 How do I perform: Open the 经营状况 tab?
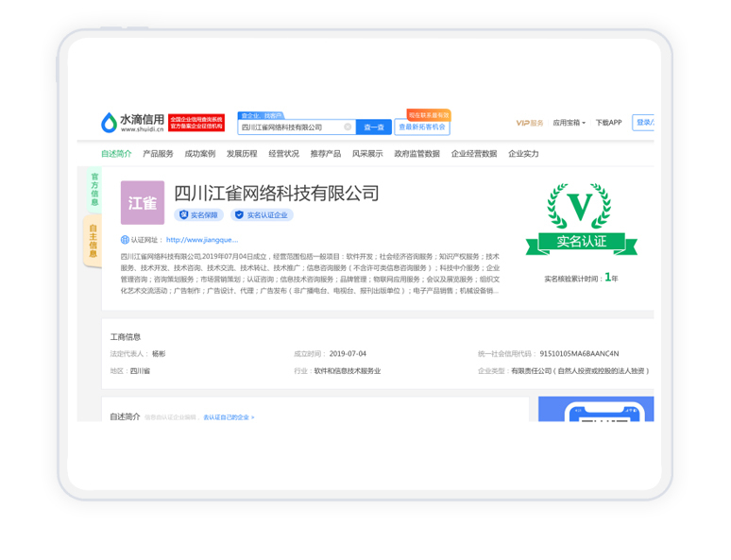coord(283,154)
